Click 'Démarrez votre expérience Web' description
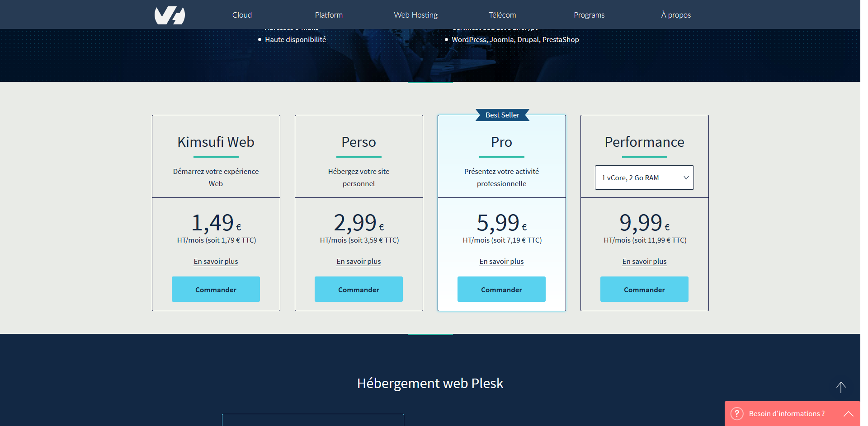 (x=216, y=178)
